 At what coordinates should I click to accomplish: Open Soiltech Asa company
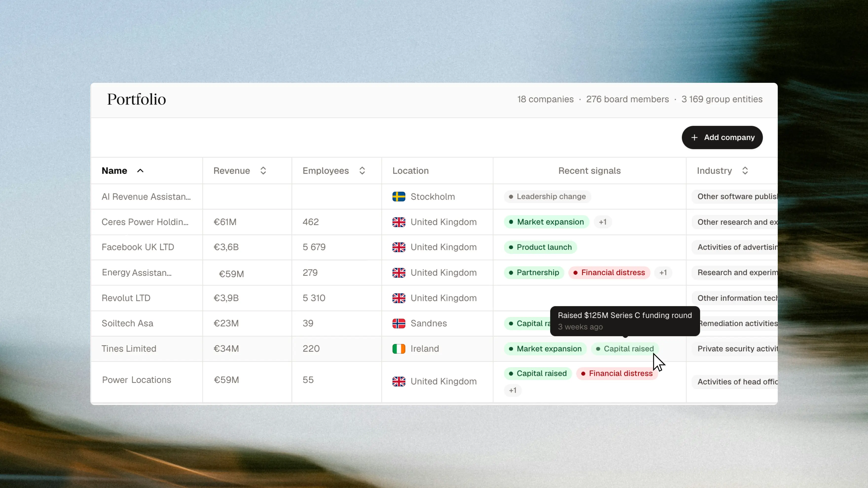127,323
